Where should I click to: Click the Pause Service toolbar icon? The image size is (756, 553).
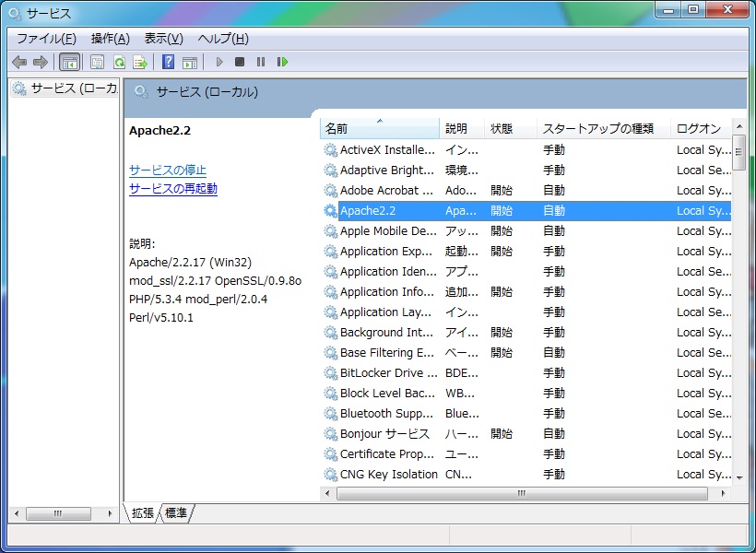261,62
